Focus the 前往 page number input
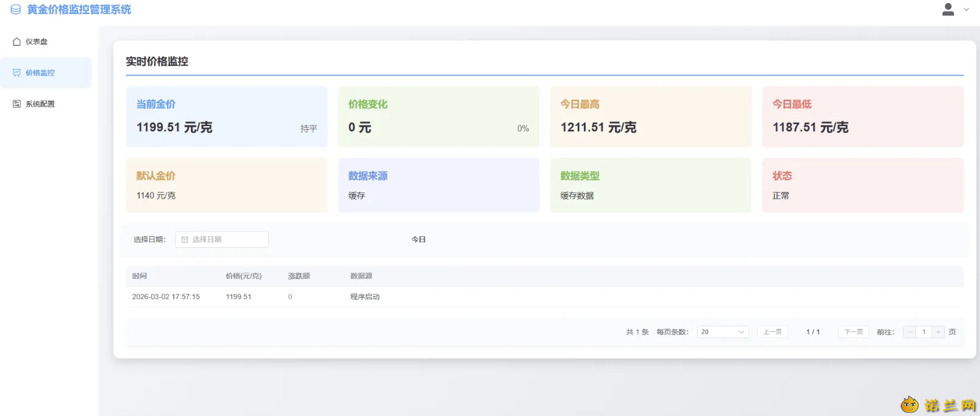This screenshot has height=416, width=980. point(924,332)
